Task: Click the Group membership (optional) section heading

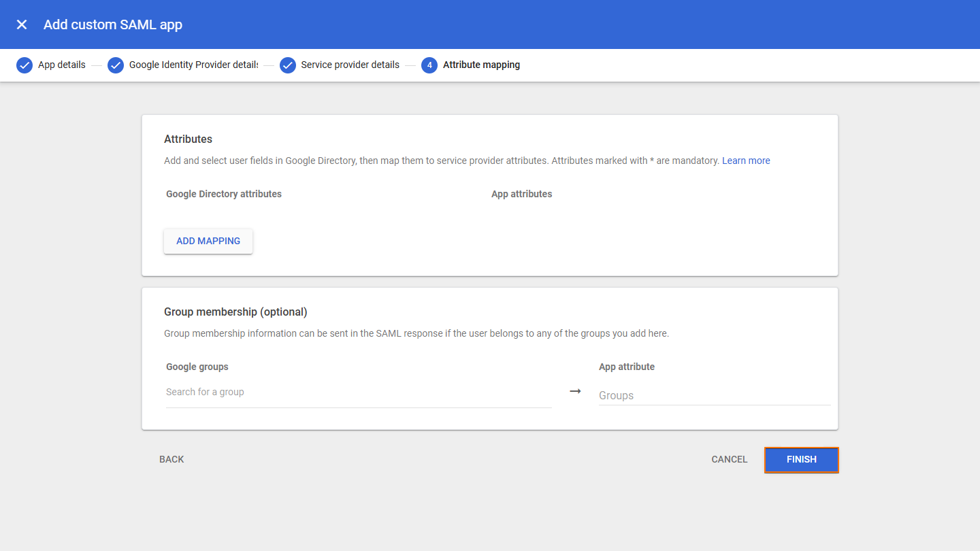Action: (x=235, y=312)
